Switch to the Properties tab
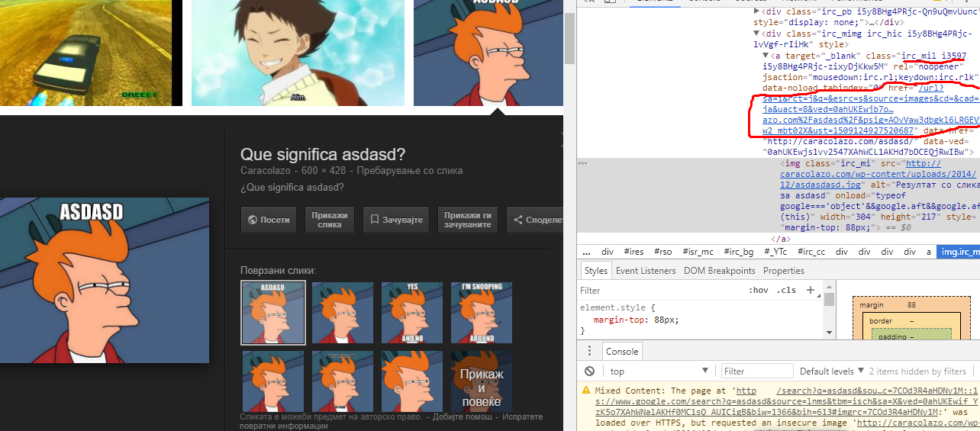980x431 pixels. [x=784, y=271]
